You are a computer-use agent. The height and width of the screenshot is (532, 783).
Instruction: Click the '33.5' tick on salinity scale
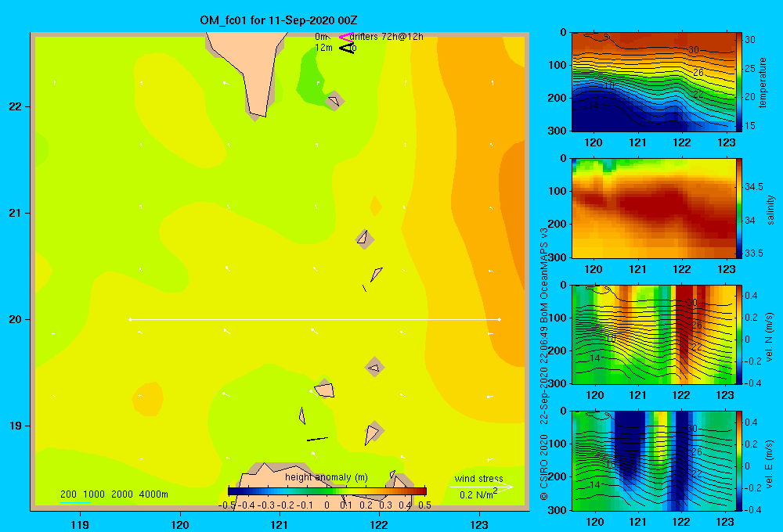click(x=753, y=253)
